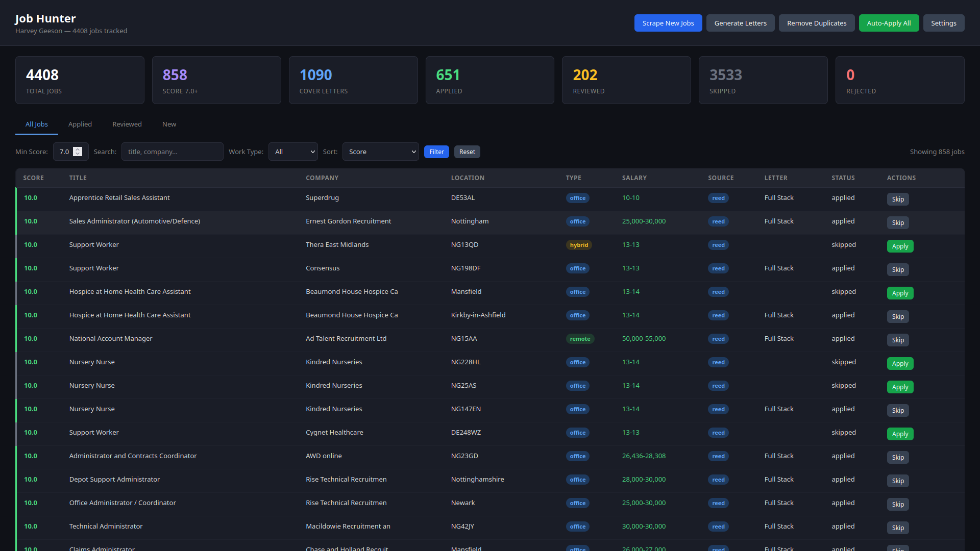Select the Rejected 0 stat card

point(900,80)
